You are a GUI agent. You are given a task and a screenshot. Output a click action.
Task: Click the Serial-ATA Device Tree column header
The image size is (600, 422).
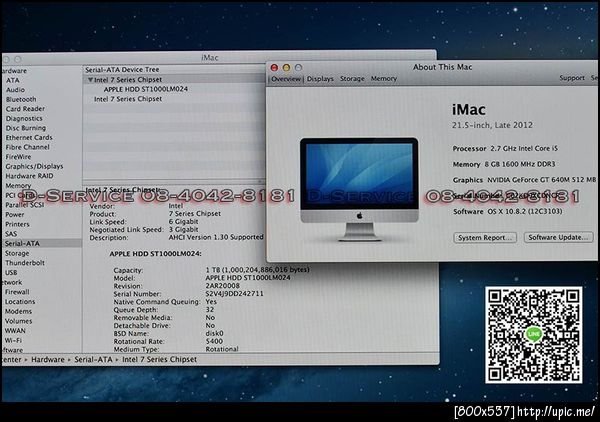coord(122,70)
